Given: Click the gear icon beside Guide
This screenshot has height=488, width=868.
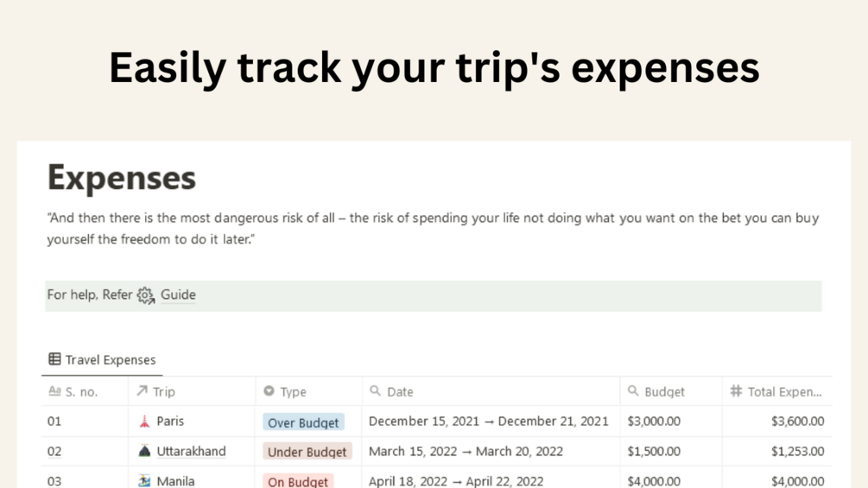Looking at the screenshot, I should pyautogui.click(x=145, y=295).
